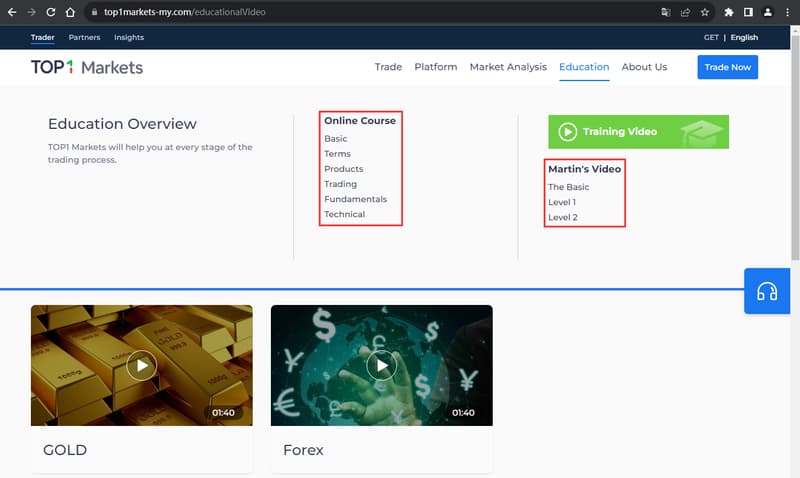Click the padlock site info icon
The width and height of the screenshot is (800, 478).
coord(94,12)
